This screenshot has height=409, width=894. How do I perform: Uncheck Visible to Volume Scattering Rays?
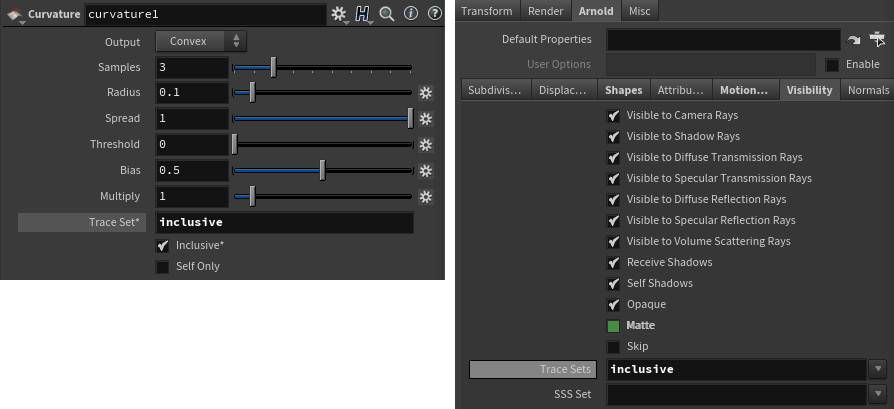point(613,242)
